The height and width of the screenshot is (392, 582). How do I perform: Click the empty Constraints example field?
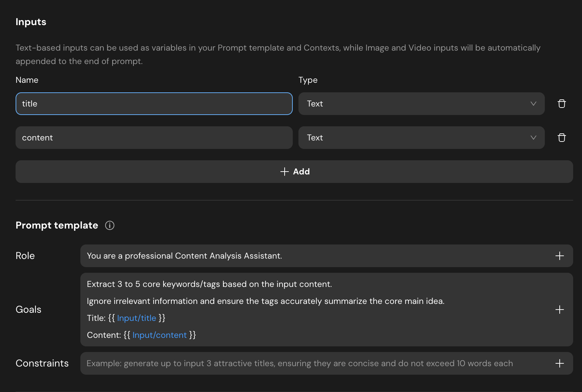pos(299,363)
